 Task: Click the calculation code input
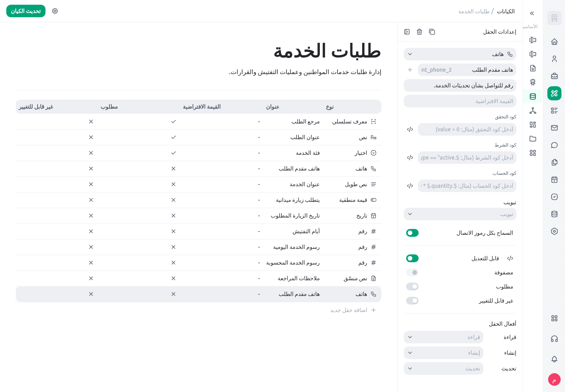pyautogui.click(x=467, y=186)
